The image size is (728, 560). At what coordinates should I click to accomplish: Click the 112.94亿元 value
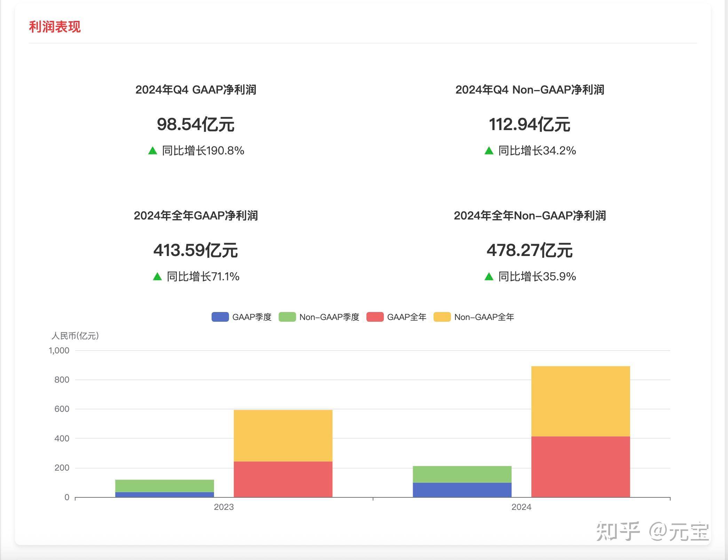[530, 124]
